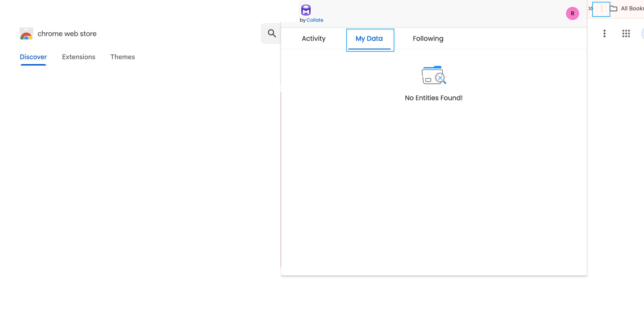Go to the Discover tab

[33, 57]
